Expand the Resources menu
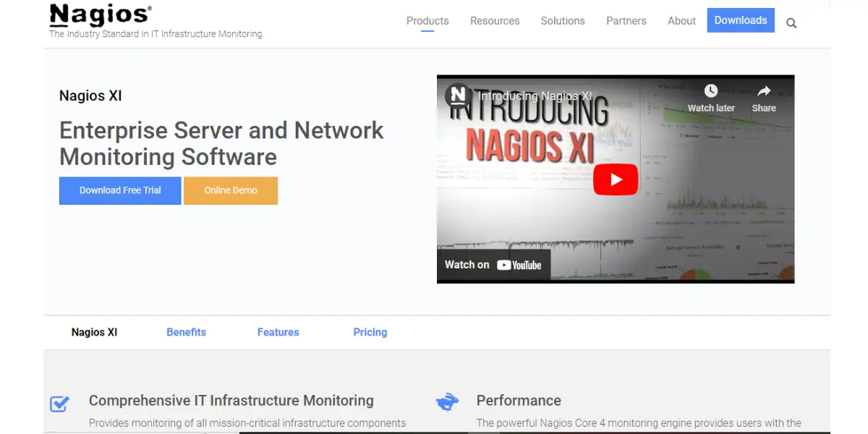The height and width of the screenshot is (434, 868). point(495,21)
